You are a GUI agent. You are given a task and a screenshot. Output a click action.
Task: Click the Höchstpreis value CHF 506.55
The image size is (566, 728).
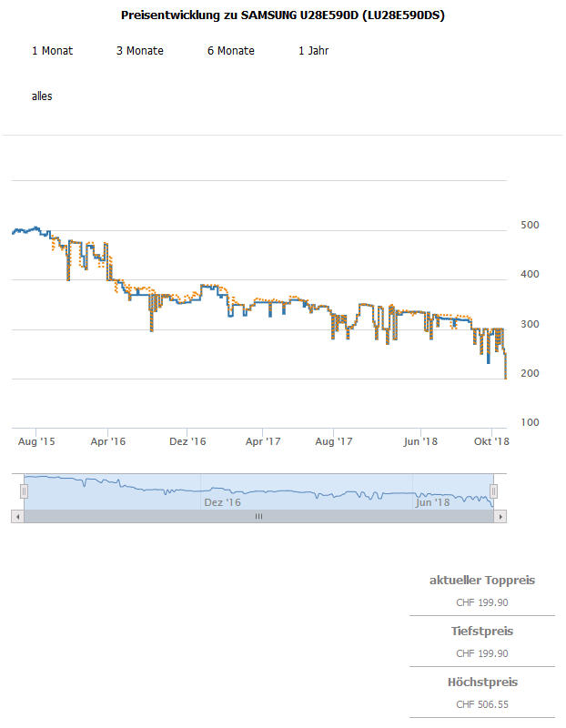[482, 704]
